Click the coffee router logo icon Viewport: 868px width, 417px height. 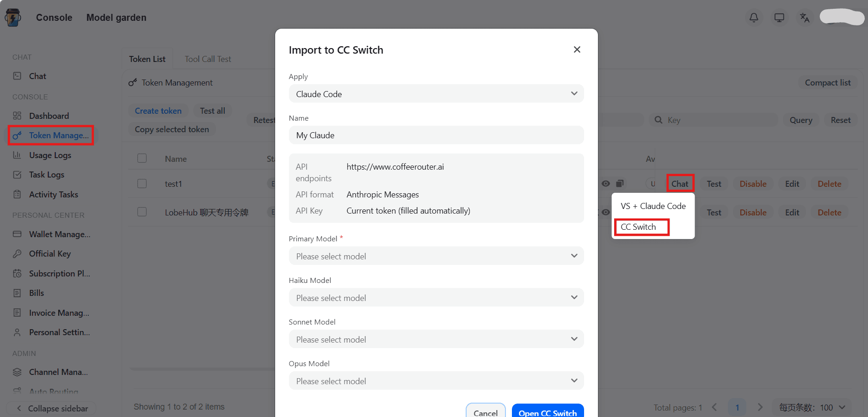point(13,18)
